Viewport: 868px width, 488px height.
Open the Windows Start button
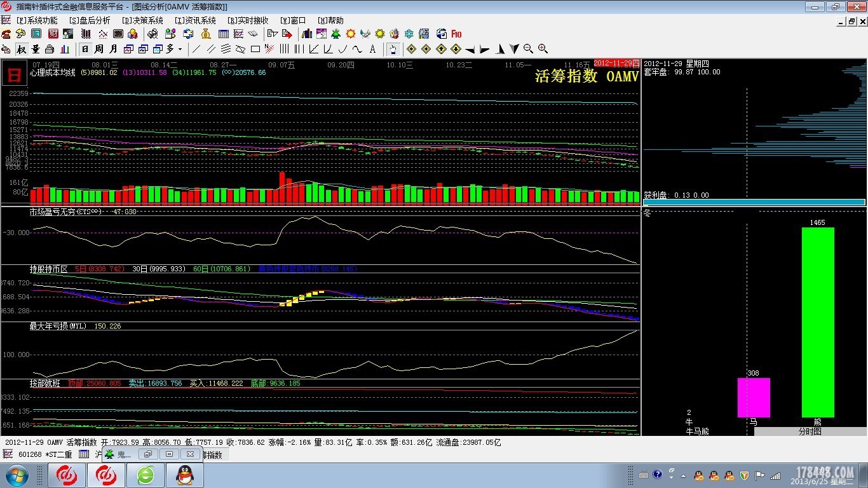click(16, 475)
